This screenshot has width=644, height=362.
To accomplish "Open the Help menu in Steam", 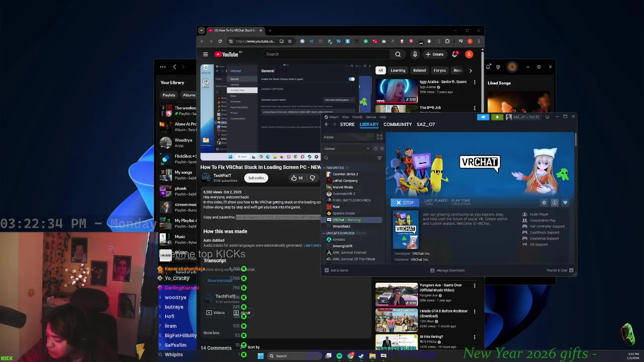I will pyautogui.click(x=383, y=117).
